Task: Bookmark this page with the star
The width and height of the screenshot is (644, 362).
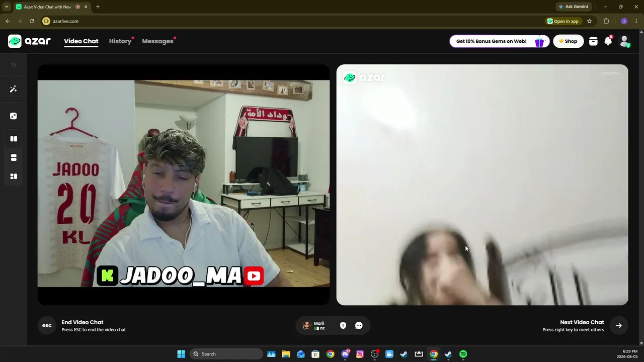Action: (589, 21)
